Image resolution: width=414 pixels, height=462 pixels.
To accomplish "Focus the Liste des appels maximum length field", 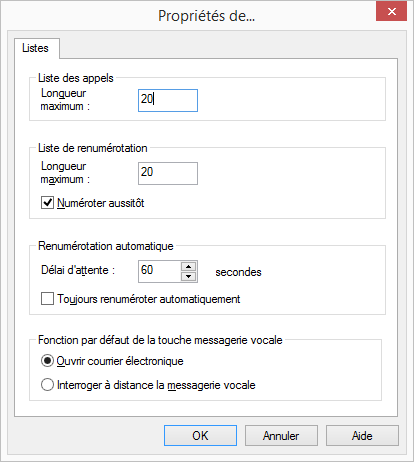I will [168, 100].
